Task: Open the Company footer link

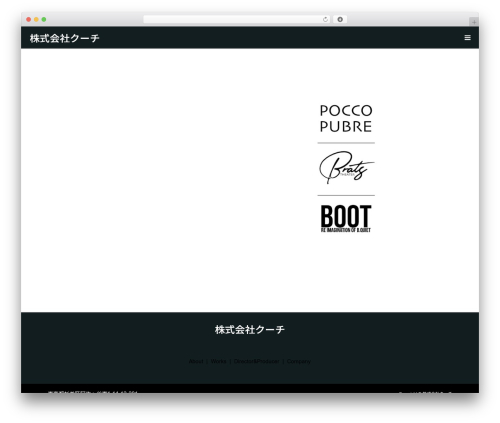Action: point(299,361)
